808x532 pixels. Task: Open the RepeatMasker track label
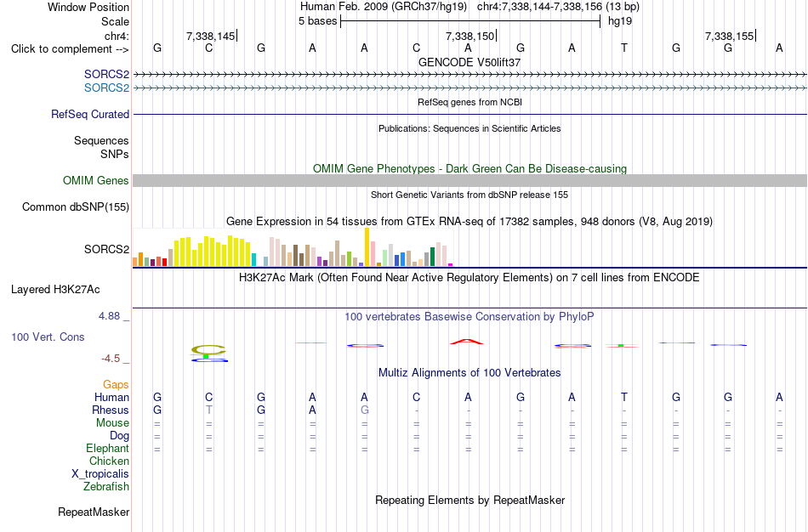coord(94,512)
